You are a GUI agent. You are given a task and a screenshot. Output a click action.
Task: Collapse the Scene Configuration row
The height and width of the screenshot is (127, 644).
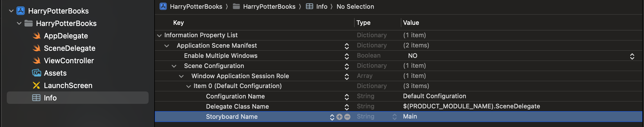[x=174, y=66]
